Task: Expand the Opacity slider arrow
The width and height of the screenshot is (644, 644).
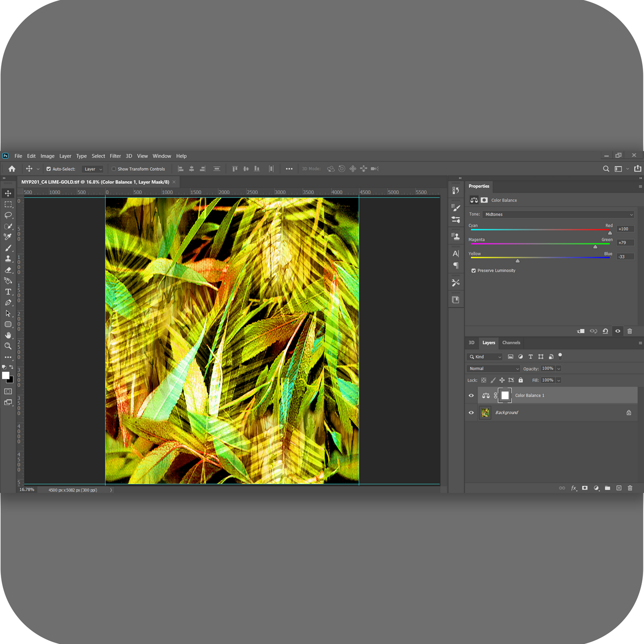Action: (x=558, y=369)
